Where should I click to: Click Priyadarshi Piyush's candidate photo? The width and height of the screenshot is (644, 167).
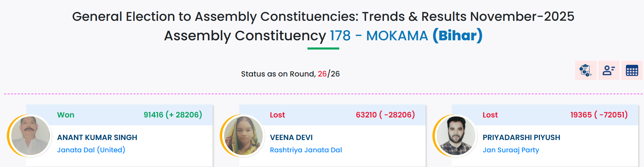pos(456,136)
